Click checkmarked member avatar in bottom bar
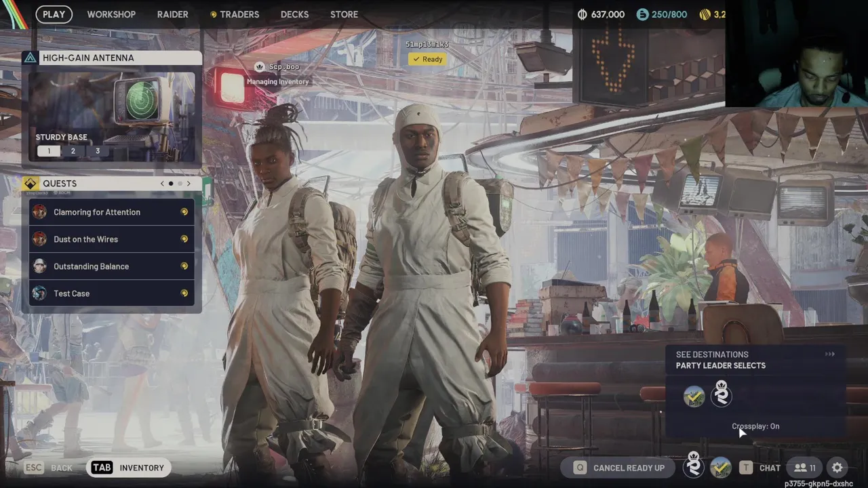868x488 pixels. [x=720, y=468]
